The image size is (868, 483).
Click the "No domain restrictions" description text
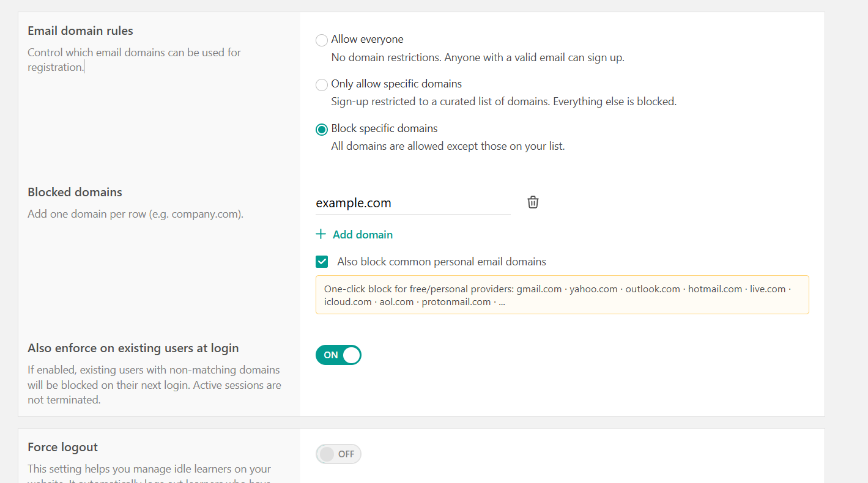click(478, 58)
